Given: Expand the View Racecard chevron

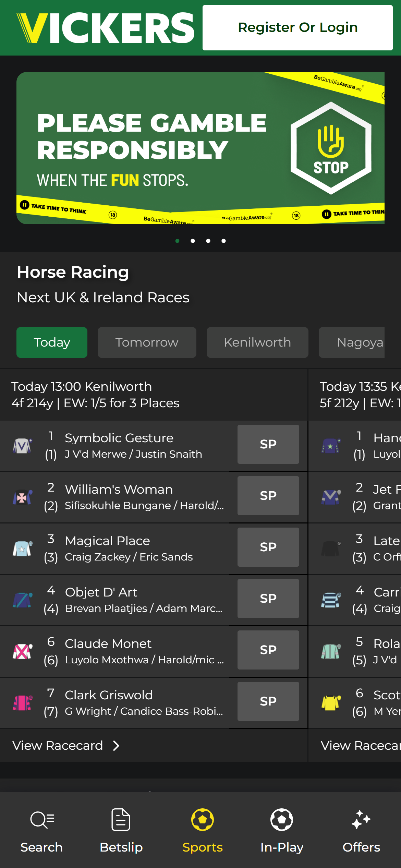Looking at the screenshot, I should point(116,746).
